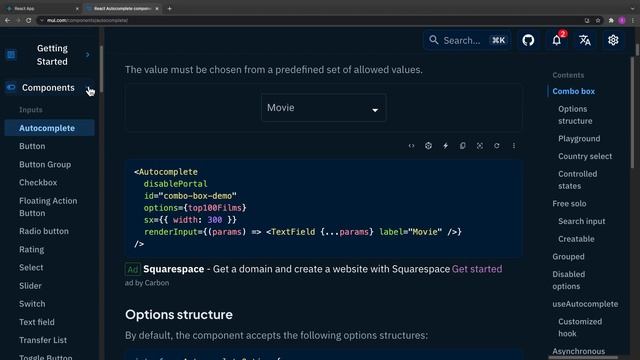Open Floating Action Button page
The image size is (640, 360).
pyautogui.click(x=48, y=207)
